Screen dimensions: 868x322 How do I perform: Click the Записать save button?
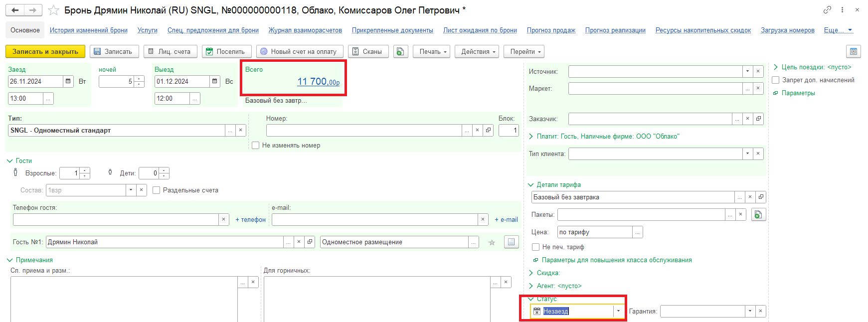[x=114, y=51]
